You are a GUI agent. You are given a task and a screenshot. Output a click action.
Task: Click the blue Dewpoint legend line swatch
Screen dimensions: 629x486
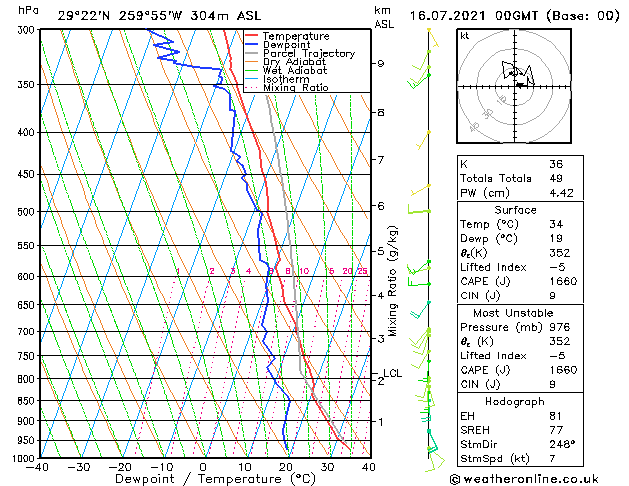point(251,45)
